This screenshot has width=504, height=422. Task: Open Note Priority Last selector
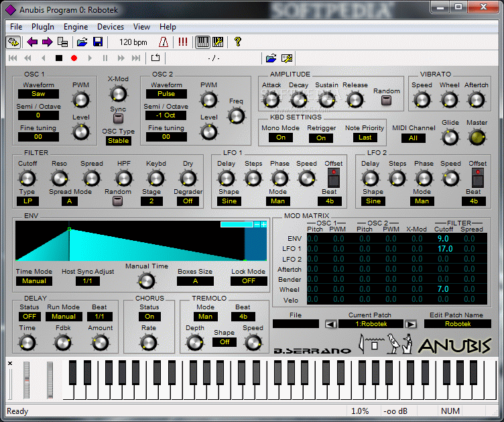(365, 138)
